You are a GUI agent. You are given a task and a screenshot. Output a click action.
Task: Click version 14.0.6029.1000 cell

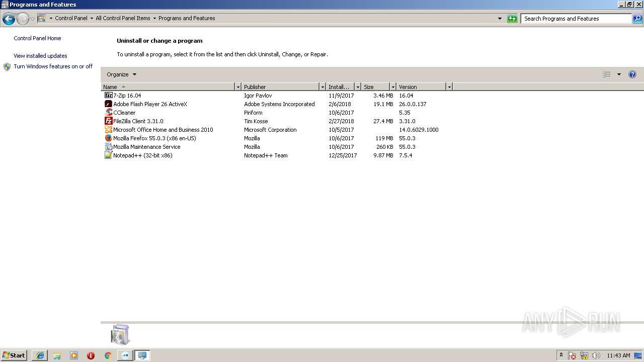coord(419,130)
